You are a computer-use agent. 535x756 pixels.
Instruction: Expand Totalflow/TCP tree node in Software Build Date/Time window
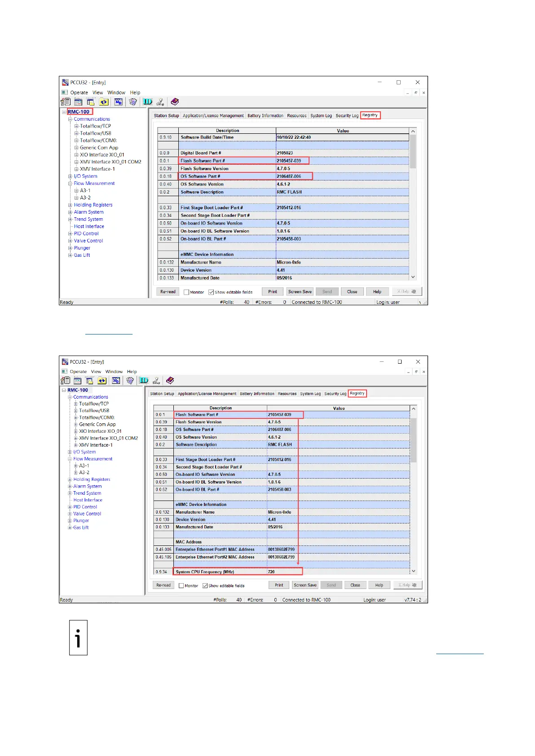click(x=76, y=126)
